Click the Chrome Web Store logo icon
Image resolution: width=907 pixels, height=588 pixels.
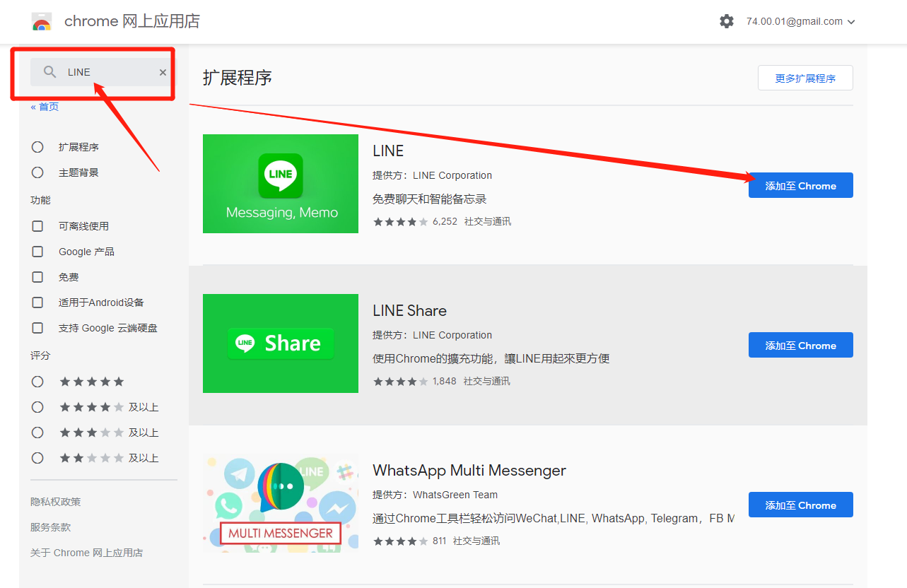click(x=42, y=22)
